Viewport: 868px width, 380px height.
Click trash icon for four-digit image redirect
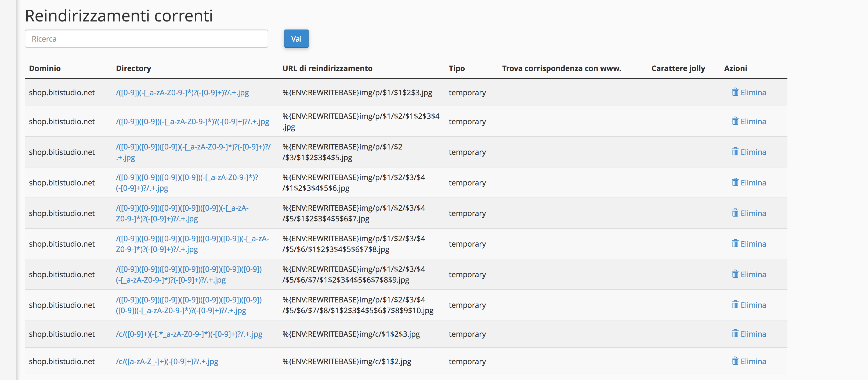click(x=735, y=182)
